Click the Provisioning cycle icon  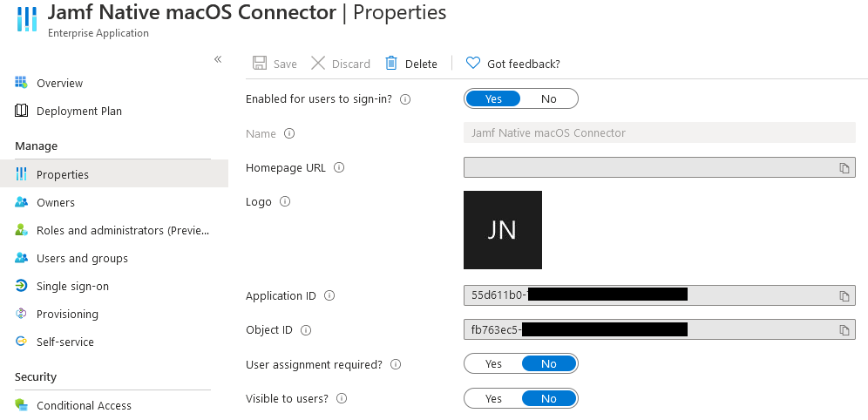tap(21, 314)
